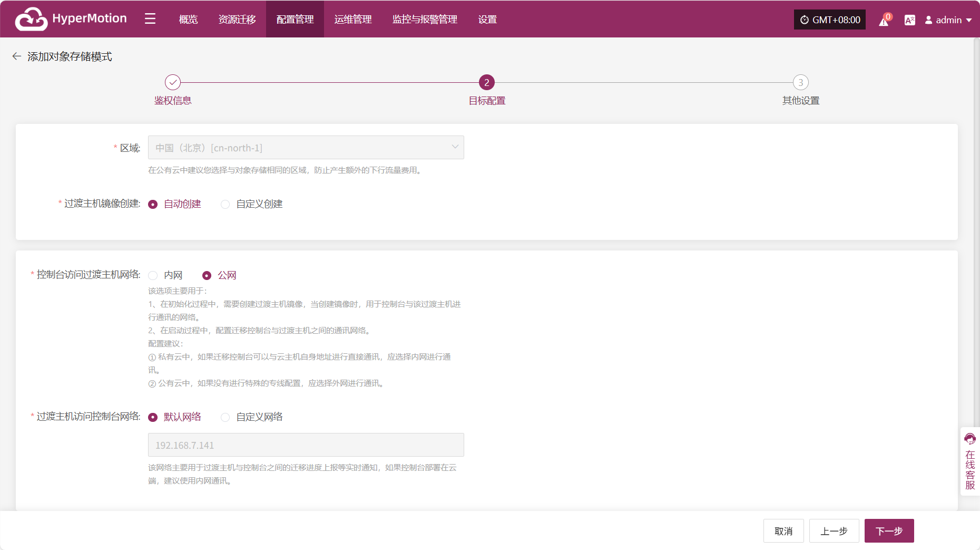Viewport: 980px width, 550px height.
Task: Click the 其他设置 step label
Action: coord(801,101)
